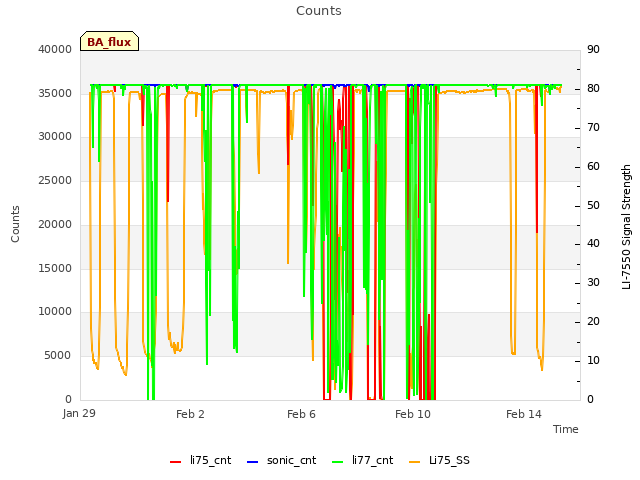Click the '5000' left axis label

58,356
